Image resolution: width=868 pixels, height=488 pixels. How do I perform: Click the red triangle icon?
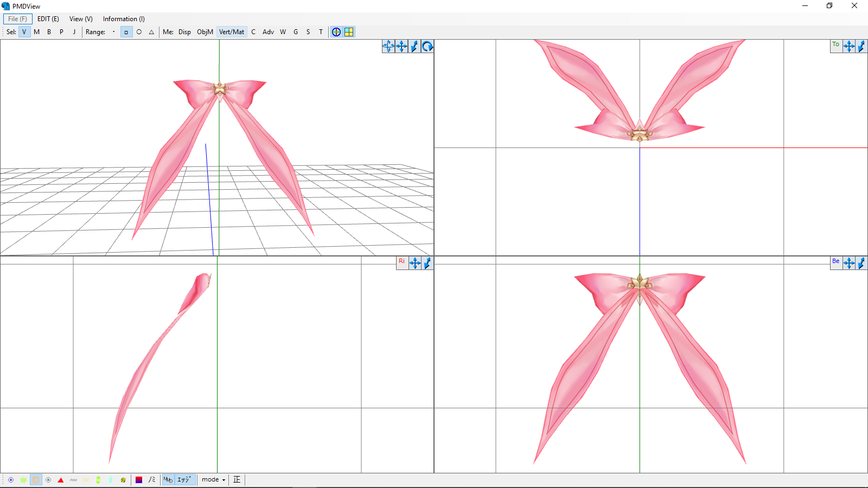pyautogui.click(x=61, y=480)
